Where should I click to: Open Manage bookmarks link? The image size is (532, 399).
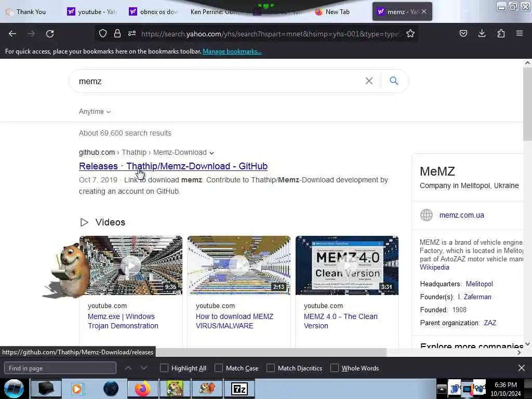coord(232,51)
